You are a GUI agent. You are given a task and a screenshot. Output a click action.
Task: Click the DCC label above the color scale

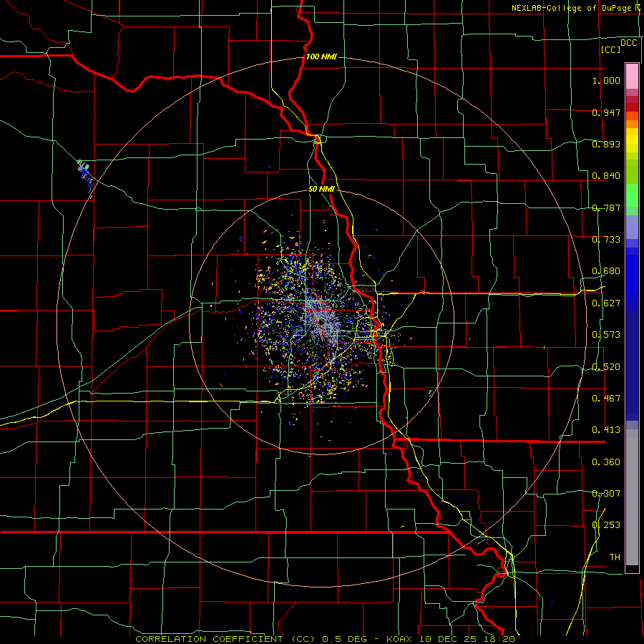tap(628, 43)
